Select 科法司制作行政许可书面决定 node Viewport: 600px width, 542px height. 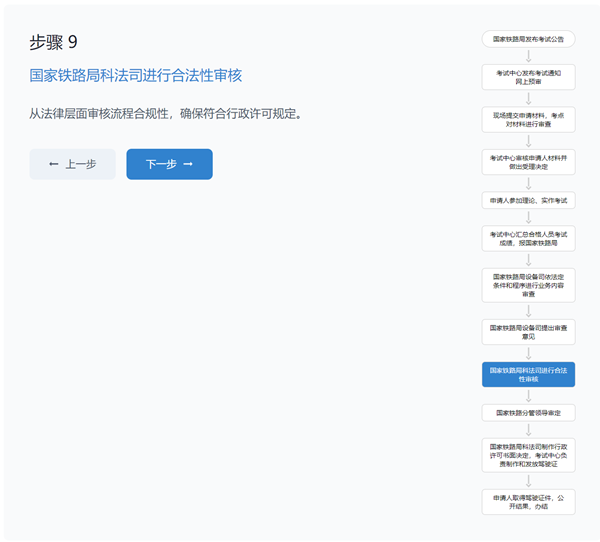click(528, 453)
